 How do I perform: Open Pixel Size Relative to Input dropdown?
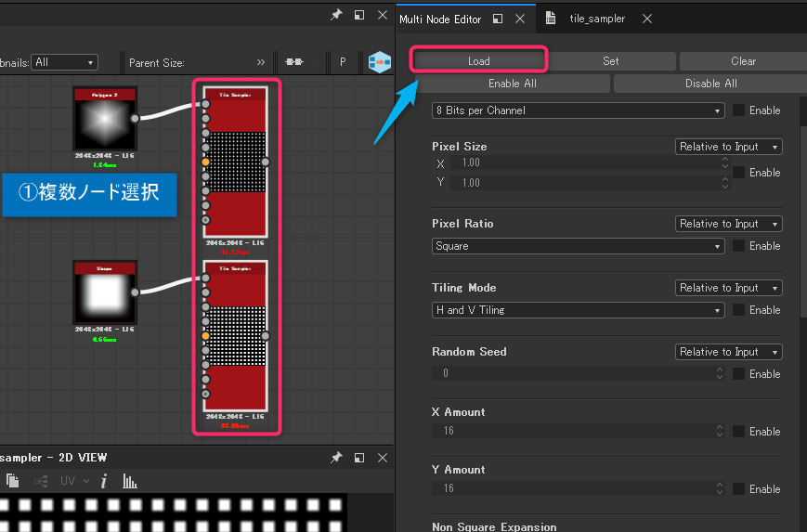coord(728,147)
